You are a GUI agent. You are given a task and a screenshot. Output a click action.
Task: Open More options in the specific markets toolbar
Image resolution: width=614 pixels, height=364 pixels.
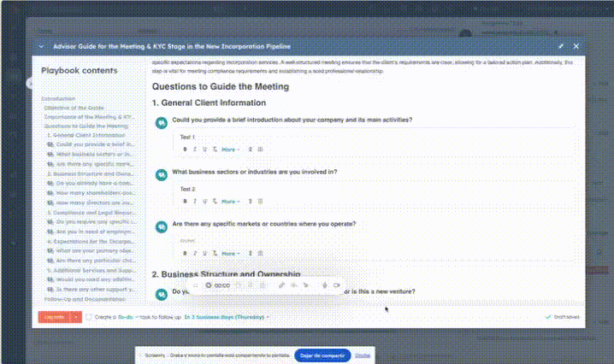pos(230,254)
